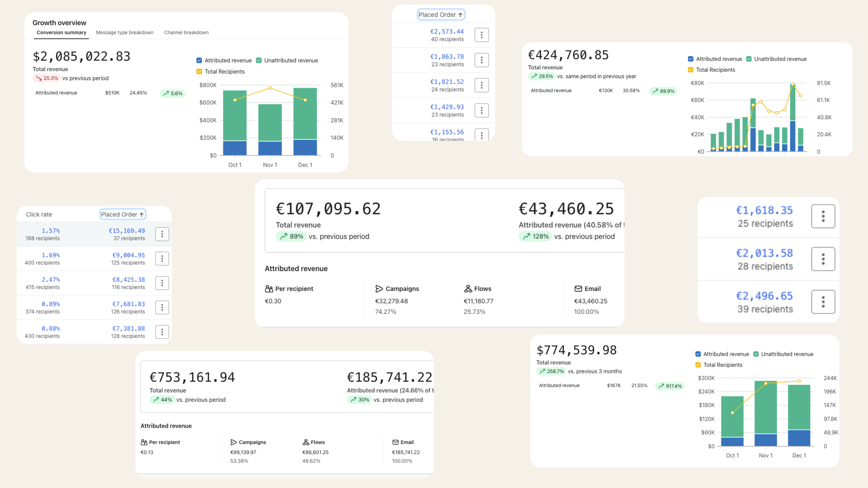The width and height of the screenshot is (868, 488).
Task: Sort by Placed Order next to Click rate
Action: [123, 214]
